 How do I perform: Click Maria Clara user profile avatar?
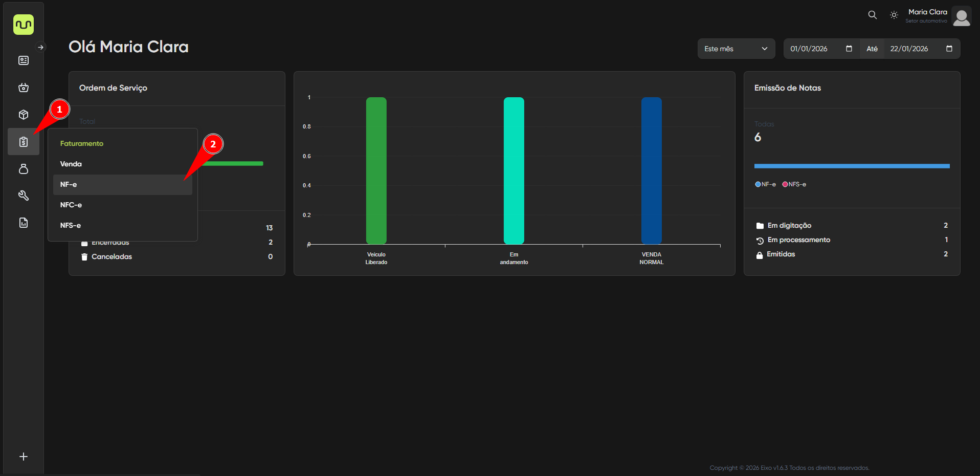[961, 16]
